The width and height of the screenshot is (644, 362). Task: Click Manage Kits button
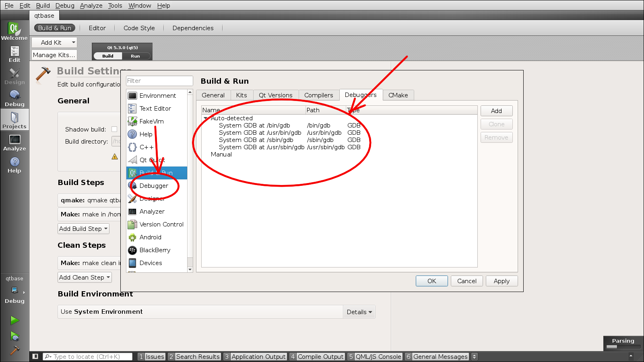(x=54, y=55)
